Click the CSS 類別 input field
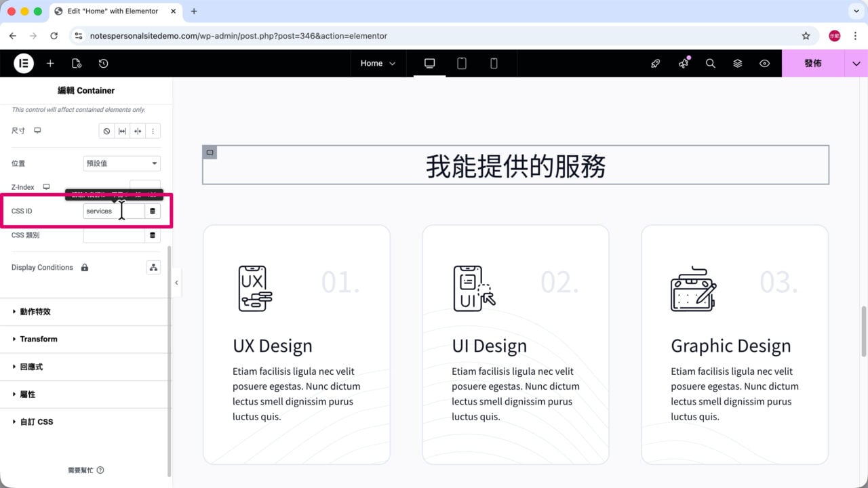 click(114, 235)
